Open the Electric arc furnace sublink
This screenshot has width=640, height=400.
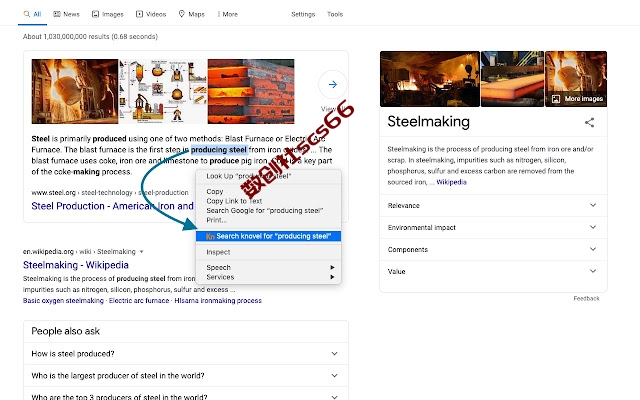(139, 301)
